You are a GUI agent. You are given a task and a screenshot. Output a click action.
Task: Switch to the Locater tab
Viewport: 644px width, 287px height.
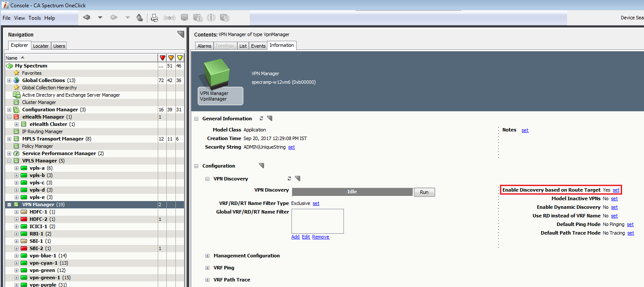[x=41, y=46]
